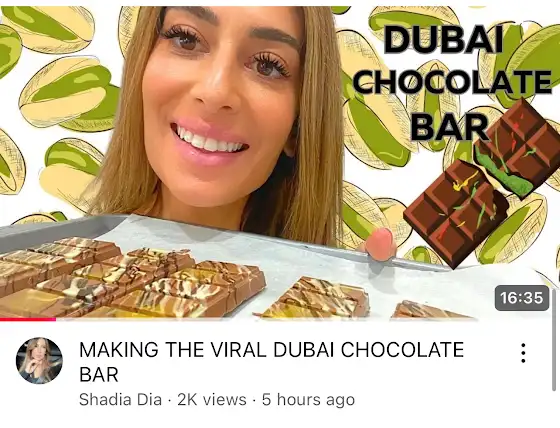Click the 5 hours ago upload time

click(308, 399)
